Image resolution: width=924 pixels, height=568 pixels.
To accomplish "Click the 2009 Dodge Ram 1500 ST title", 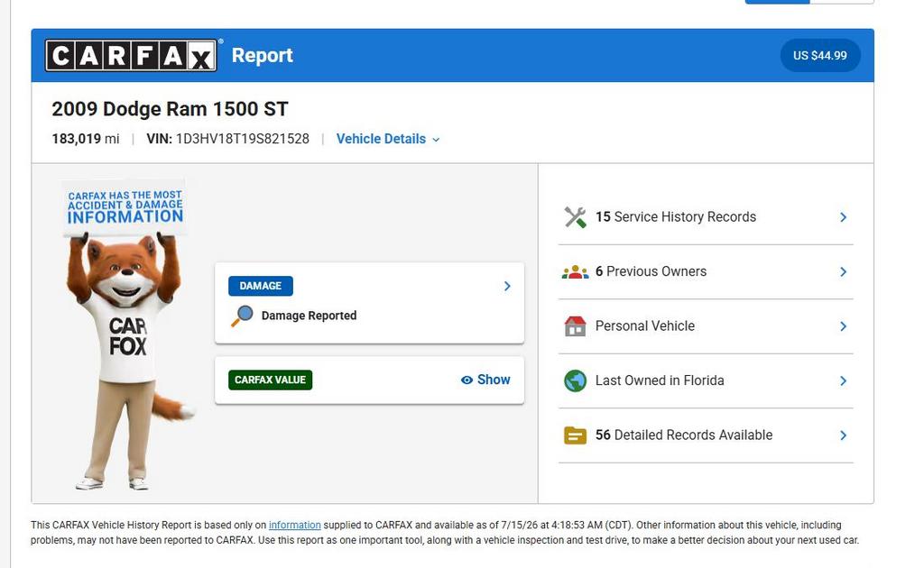I will pyautogui.click(x=170, y=109).
